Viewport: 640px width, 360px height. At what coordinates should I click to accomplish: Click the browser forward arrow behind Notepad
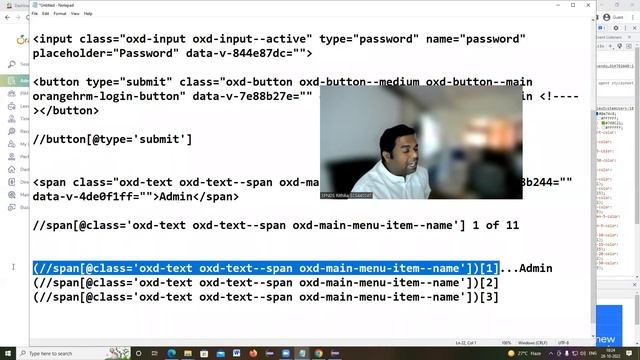[x=18, y=18]
